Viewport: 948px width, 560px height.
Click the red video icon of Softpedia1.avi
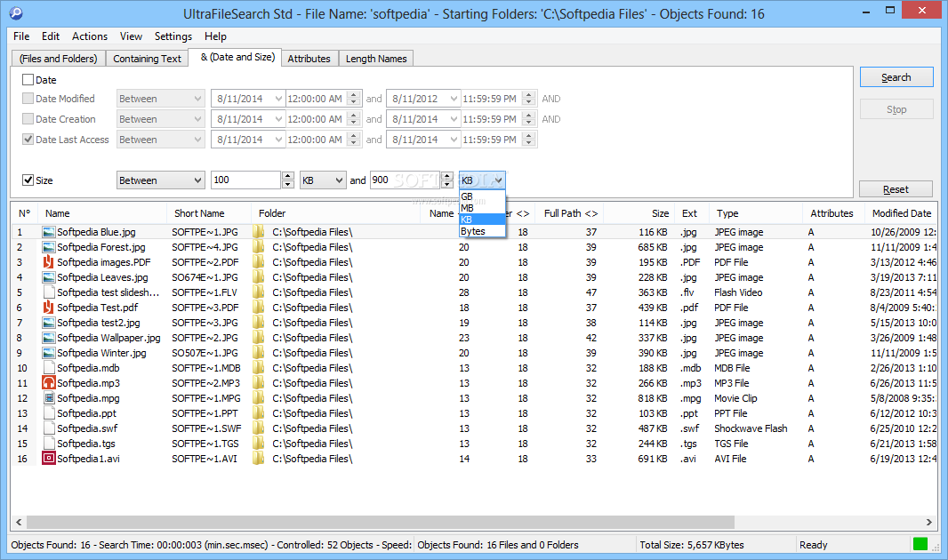(x=48, y=459)
